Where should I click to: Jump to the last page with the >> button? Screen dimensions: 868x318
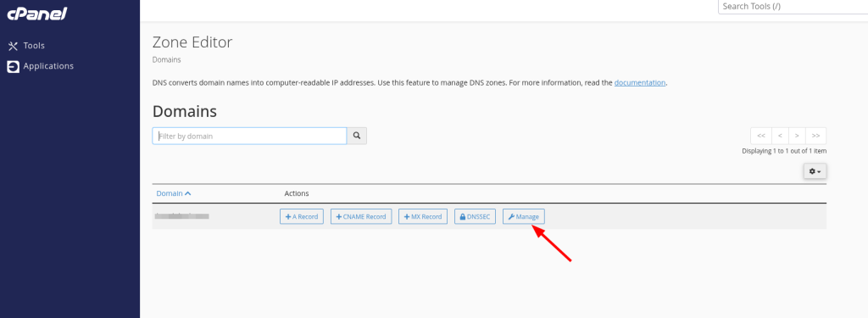pyautogui.click(x=816, y=136)
